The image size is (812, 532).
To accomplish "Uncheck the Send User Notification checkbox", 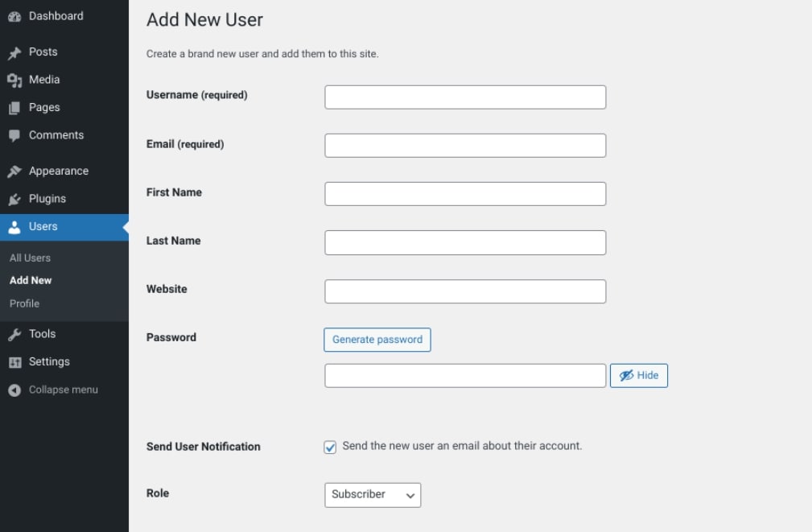I will coord(330,447).
